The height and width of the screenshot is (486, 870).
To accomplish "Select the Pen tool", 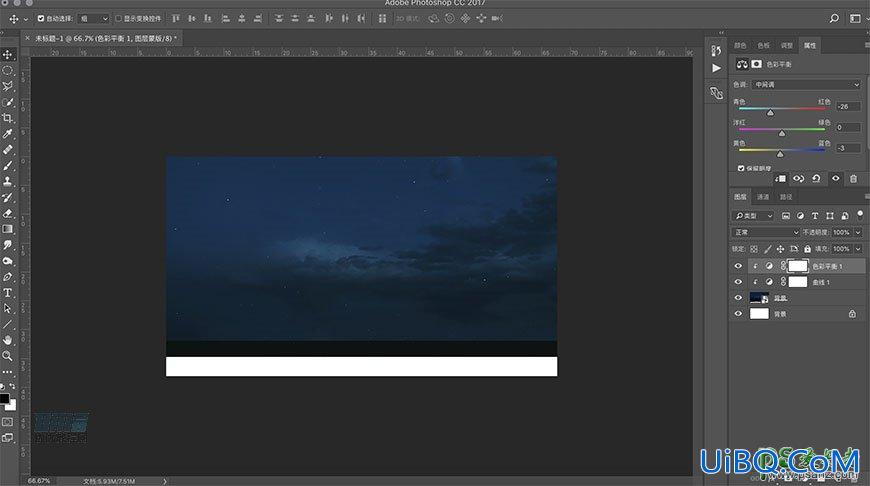I will [8, 277].
